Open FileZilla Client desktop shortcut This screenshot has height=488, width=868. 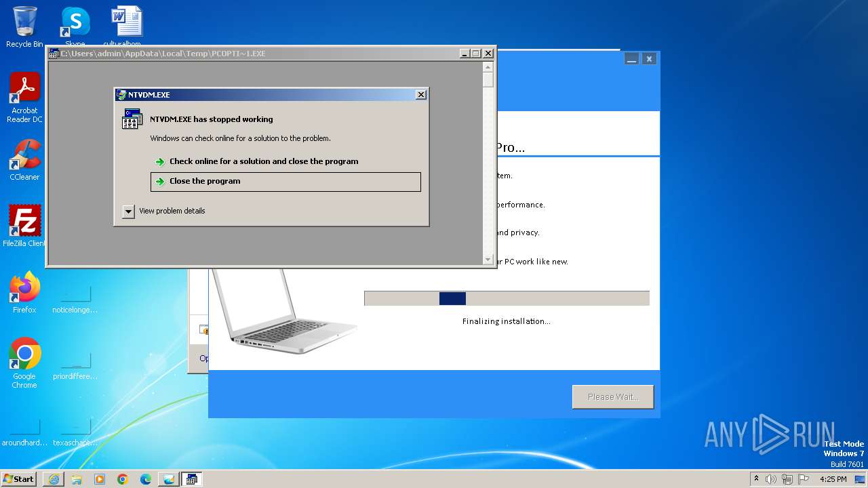pos(24,226)
